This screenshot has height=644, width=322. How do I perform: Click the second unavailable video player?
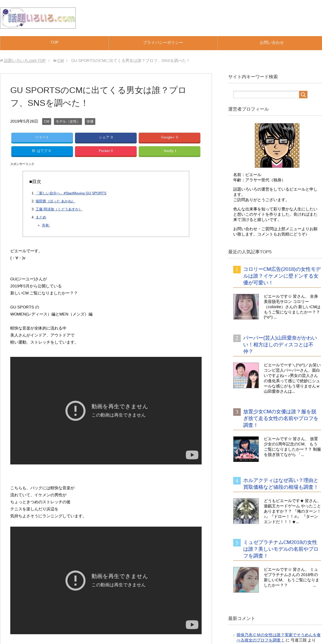pyautogui.click(x=106, y=580)
